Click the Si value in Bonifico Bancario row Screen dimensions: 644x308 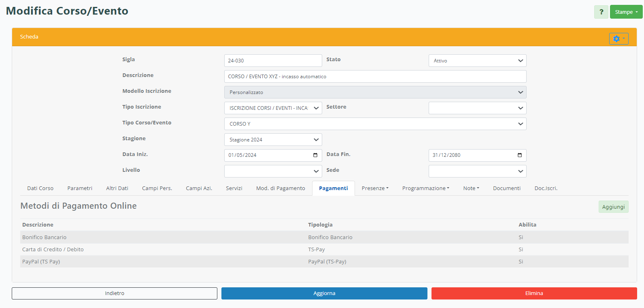521,237
